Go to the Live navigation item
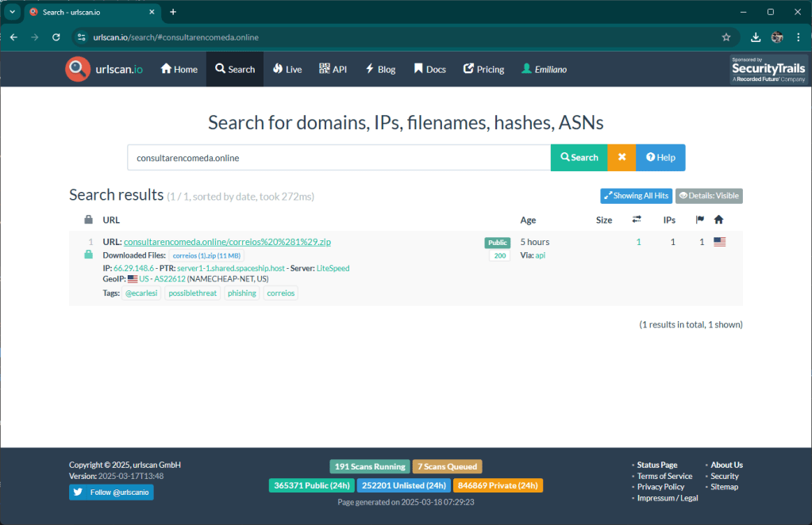This screenshot has height=525, width=812. coord(287,69)
